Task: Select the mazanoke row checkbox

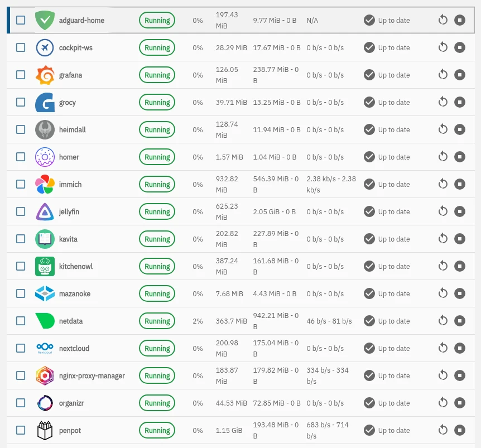Action: click(x=21, y=293)
